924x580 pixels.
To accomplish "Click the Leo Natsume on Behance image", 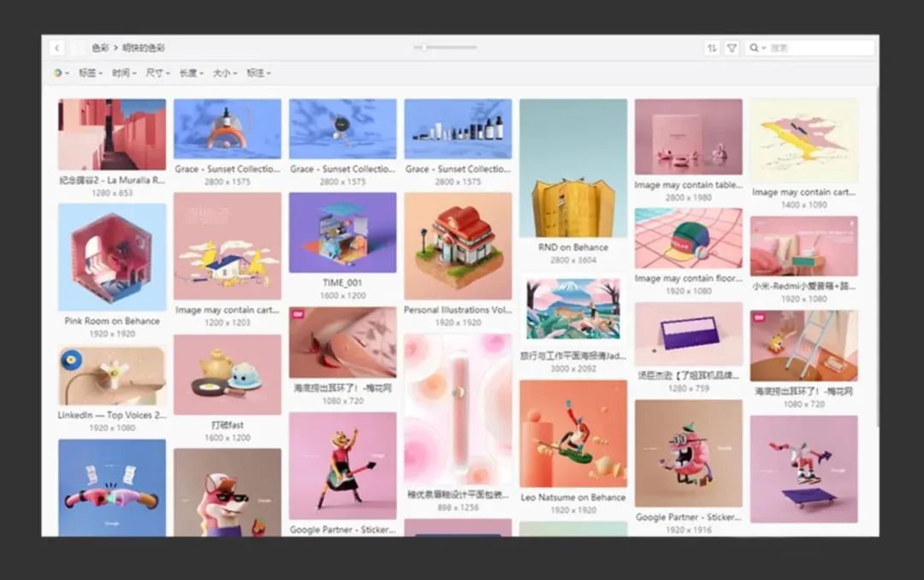I will click(x=572, y=434).
